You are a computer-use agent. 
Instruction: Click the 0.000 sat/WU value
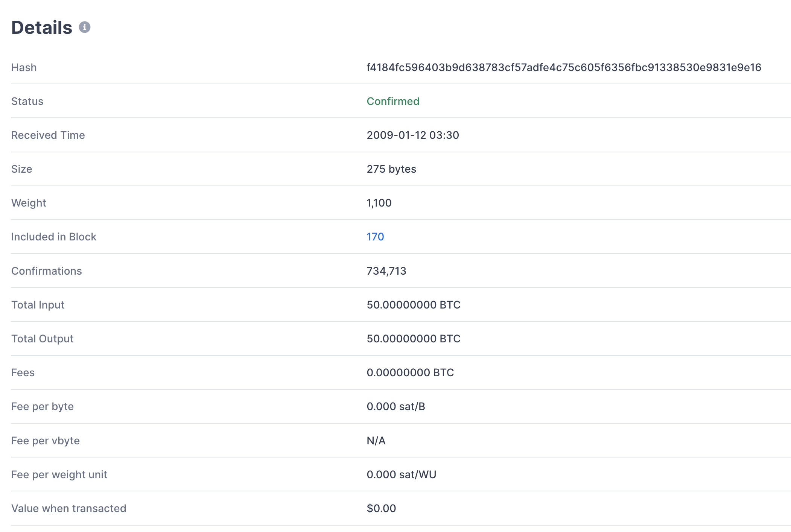(402, 474)
